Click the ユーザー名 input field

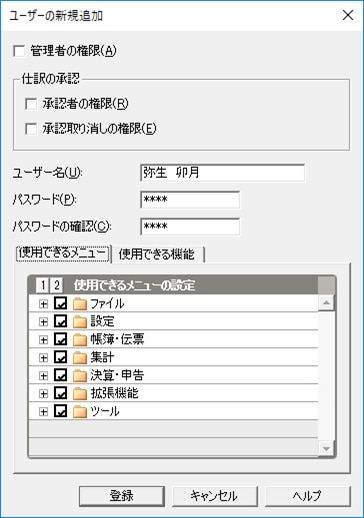point(222,173)
